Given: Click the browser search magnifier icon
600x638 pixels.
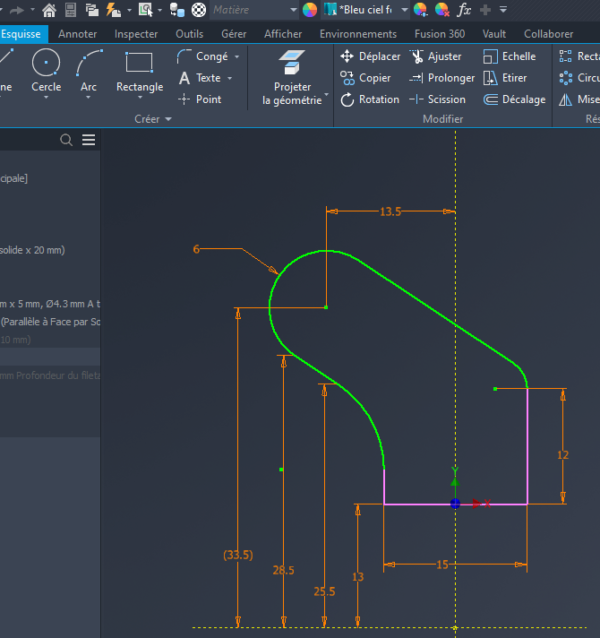Looking at the screenshot, I should pyautogui.click(x=66, y=140).
